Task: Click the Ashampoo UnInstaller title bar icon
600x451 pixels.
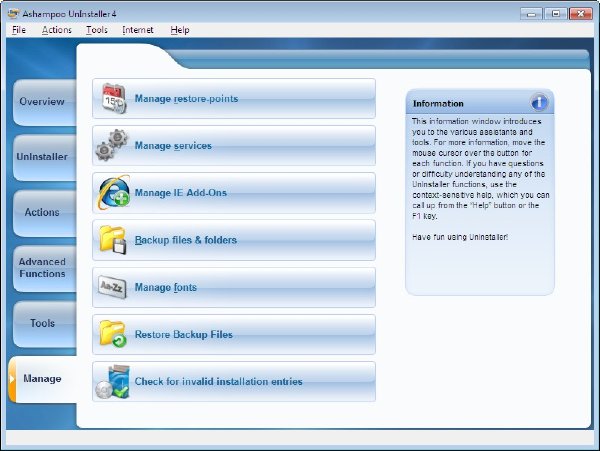Action: [13, 14]
